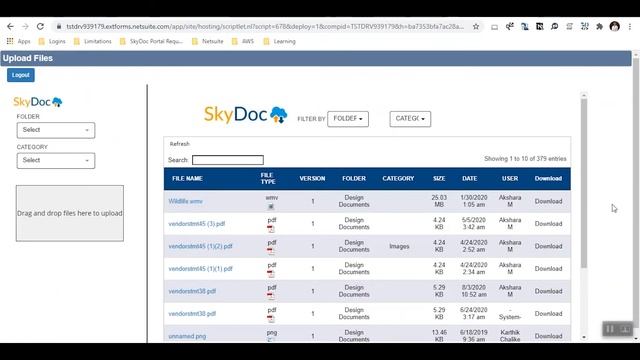Image resolution: width=640 pixels, height=360 pixels.
Task: Click pdf icon in vendorstmt45 (3).pdf row
Action: 271,229
